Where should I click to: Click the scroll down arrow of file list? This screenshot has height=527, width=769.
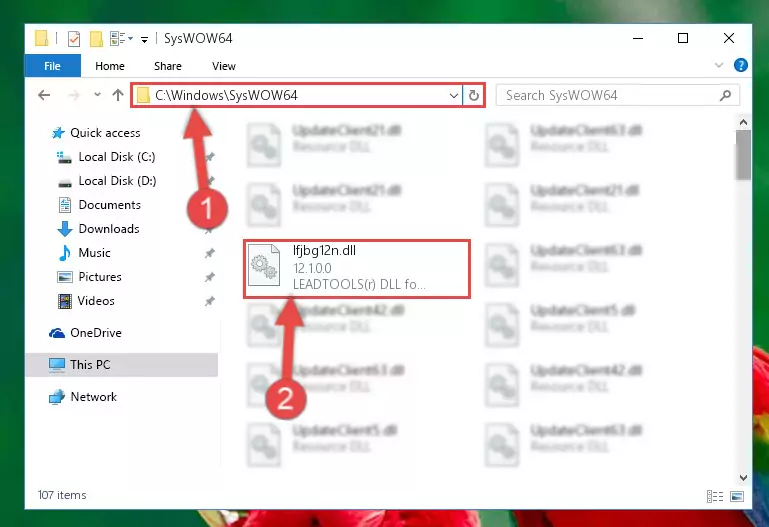743,477
